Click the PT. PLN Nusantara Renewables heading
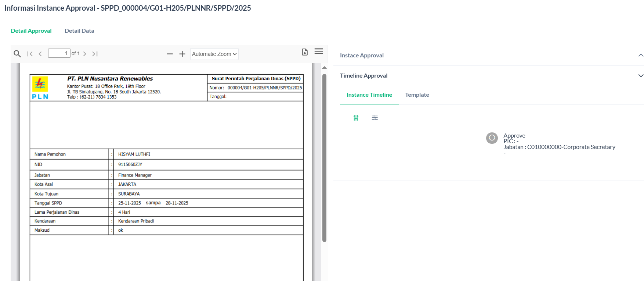Viewport: 644px width, 281px height. [110, 79]
